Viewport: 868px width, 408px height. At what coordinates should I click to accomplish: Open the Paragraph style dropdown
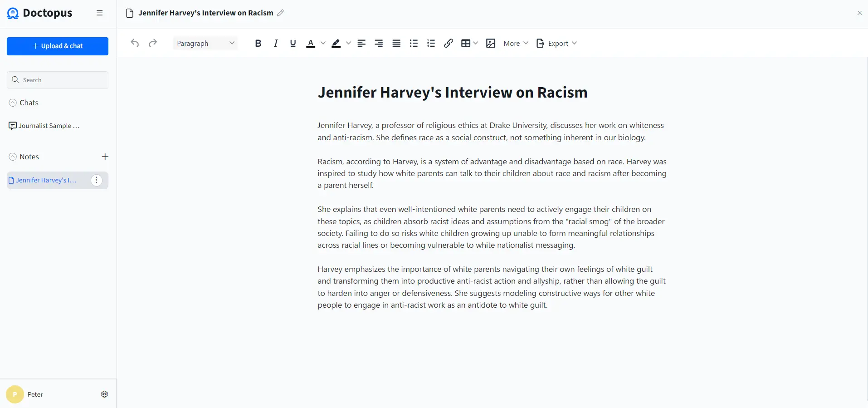[205, 43]
